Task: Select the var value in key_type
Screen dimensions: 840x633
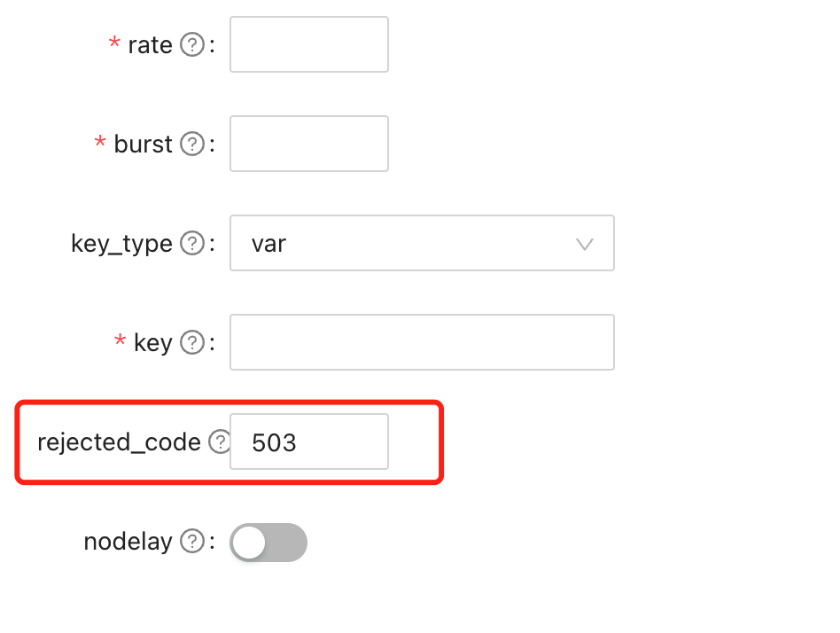Action: (x=269, y=243)
